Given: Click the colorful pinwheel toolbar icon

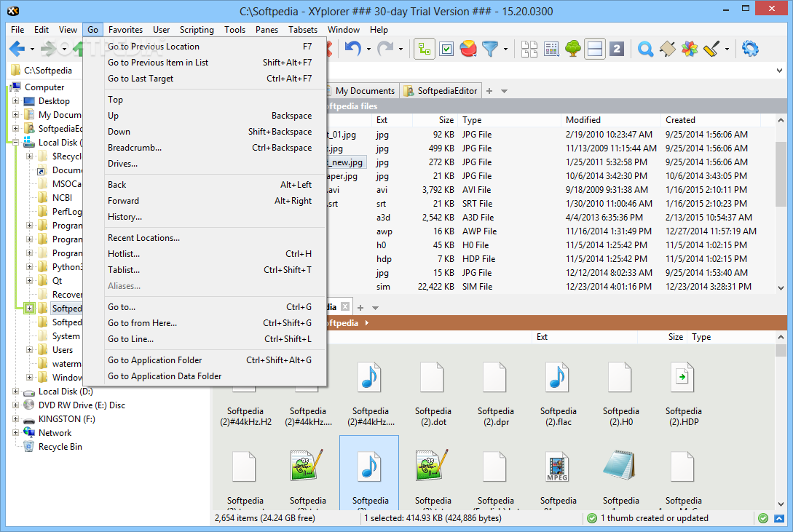Looking at the screenshot, I should [x=690, y=49].
